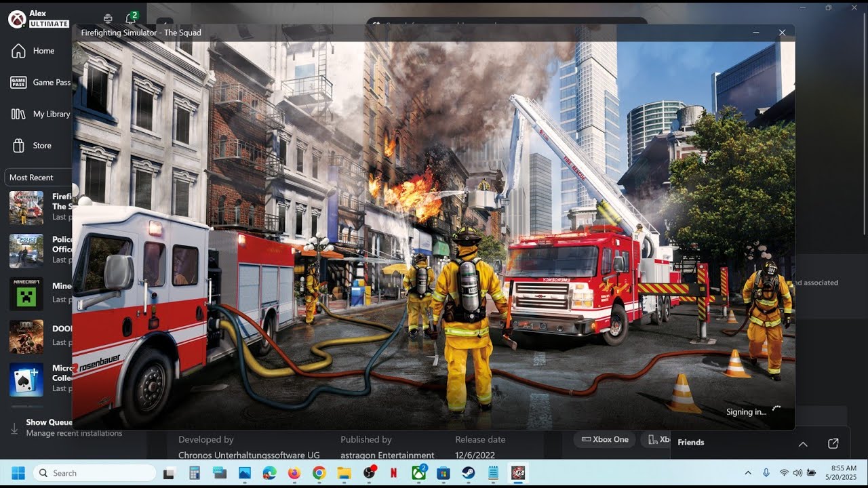Open battery status tray icon
The height and width of the screenshot is (488, 868).
810,473
